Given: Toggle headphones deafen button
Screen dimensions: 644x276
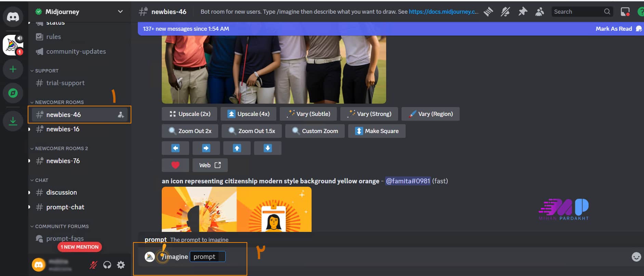Looking at the screenshot, I should click(107, 265).
